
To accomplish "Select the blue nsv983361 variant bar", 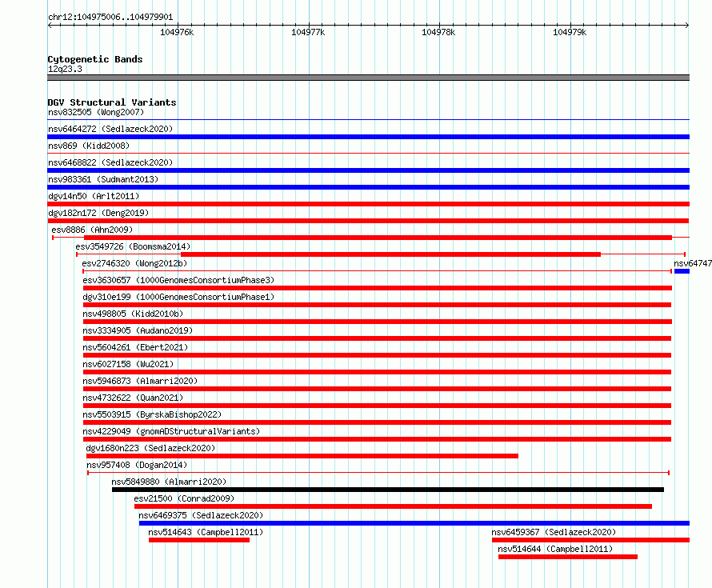I will 368,187.
